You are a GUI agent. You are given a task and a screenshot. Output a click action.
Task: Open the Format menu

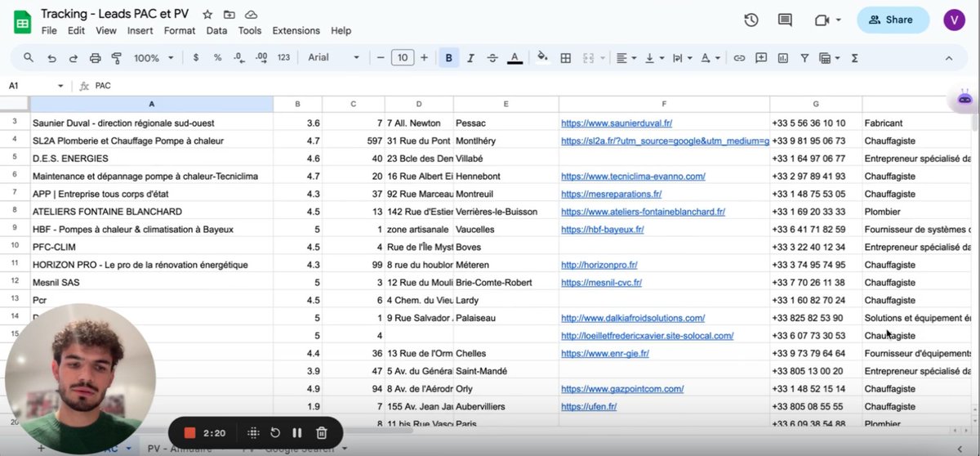[x=180, y=31]
